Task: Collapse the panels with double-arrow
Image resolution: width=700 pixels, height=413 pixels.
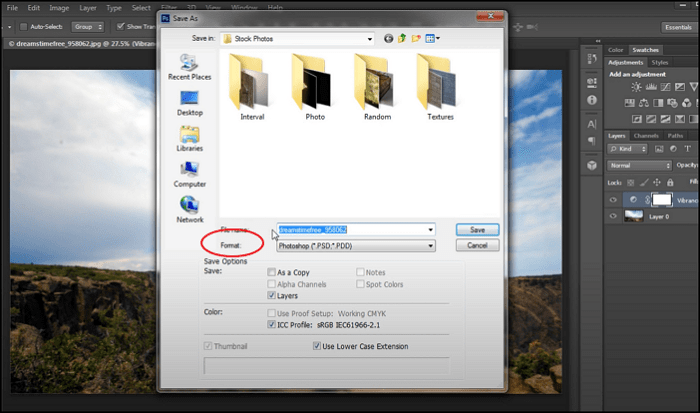Action: 598,41
